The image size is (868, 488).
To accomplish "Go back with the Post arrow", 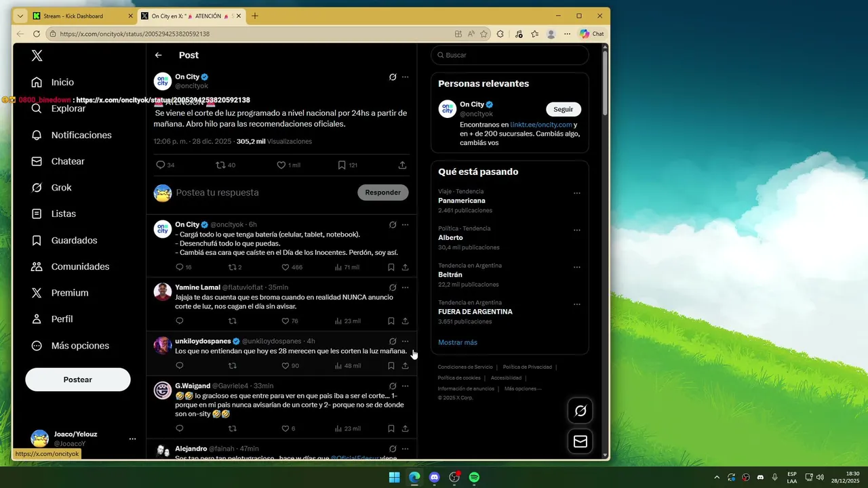I will point(158,55).
